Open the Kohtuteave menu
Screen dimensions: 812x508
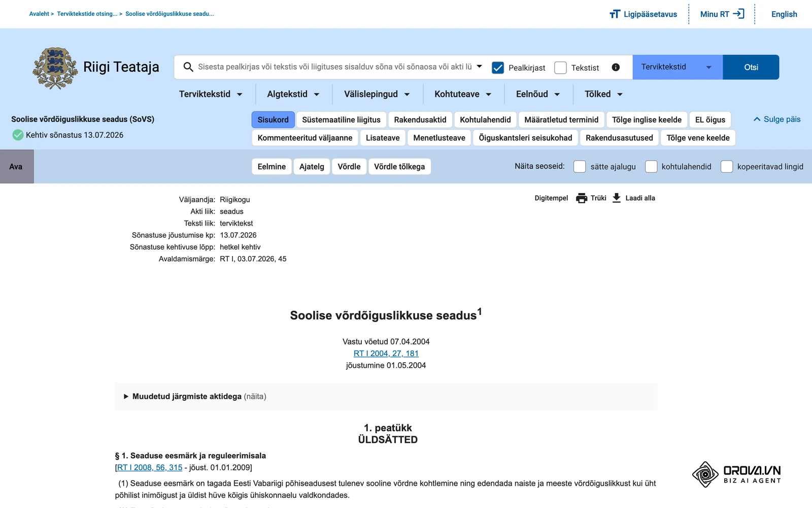click(463, 94)
